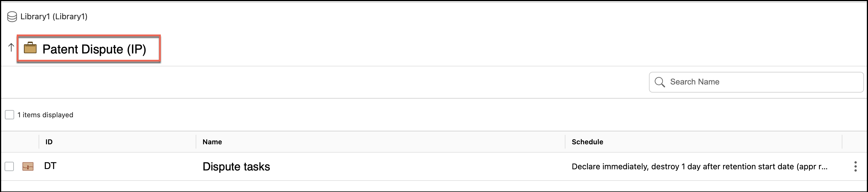The width and height of the screenshot is (868, 192).
Task: Sort by the Schedule column header
Action: [587, 142]
